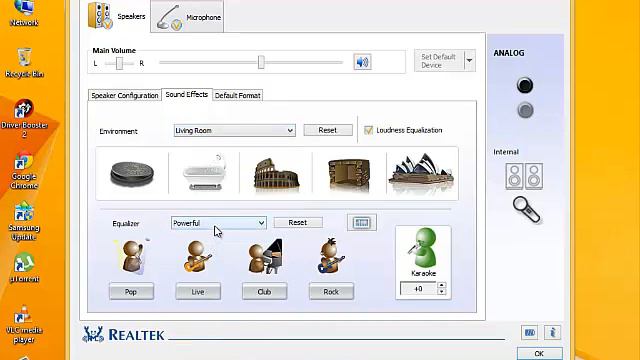Open the Sound Effects tab
640x360 pixels.
[187, 94]
